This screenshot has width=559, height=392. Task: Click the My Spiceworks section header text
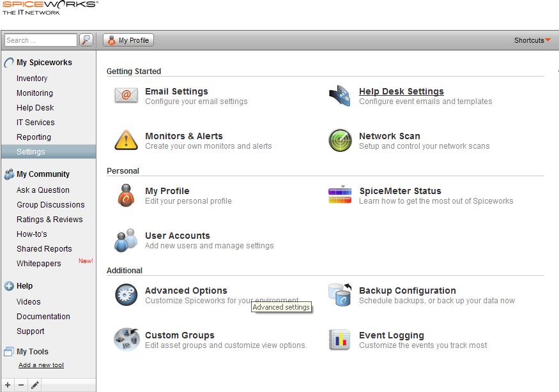(x=44, y=63)
